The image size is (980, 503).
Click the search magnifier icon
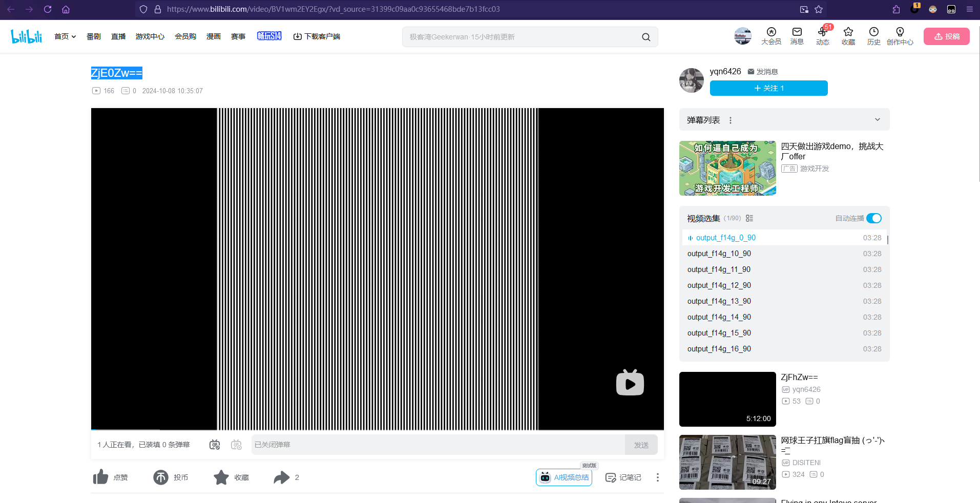tap(646, 37)
